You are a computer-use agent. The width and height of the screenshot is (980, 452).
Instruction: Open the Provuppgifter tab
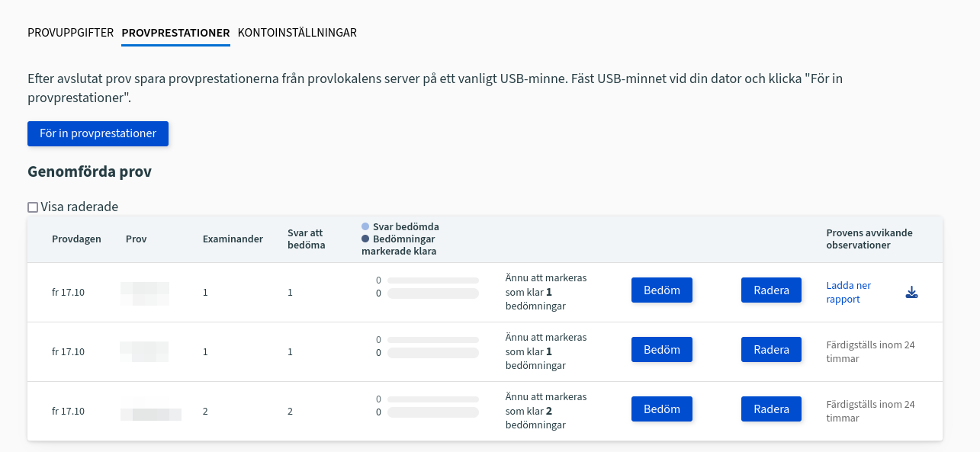[x=70, y=33]
